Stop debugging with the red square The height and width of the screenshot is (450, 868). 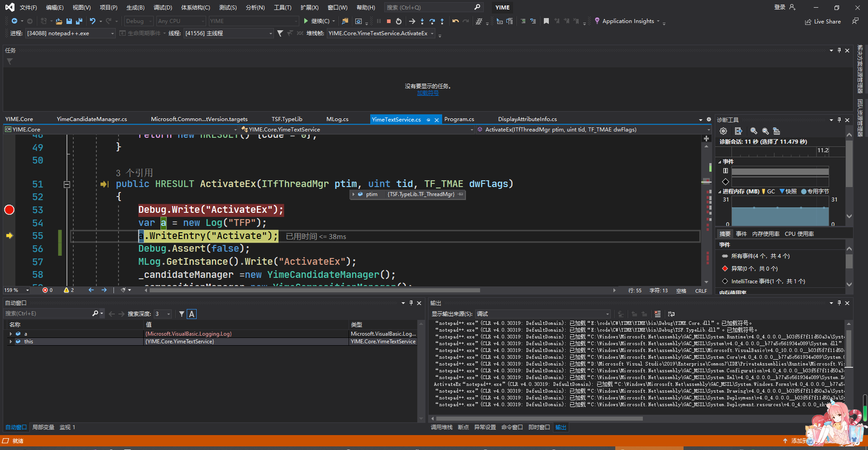click(x=388, y=21)
